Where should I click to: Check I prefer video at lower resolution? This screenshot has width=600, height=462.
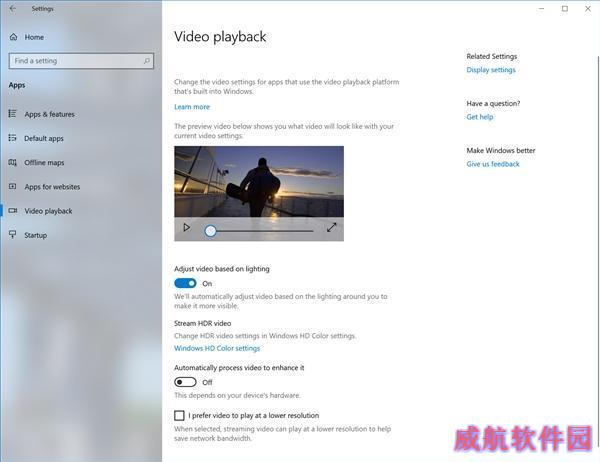pyautogui.click(x=179, y=415)
